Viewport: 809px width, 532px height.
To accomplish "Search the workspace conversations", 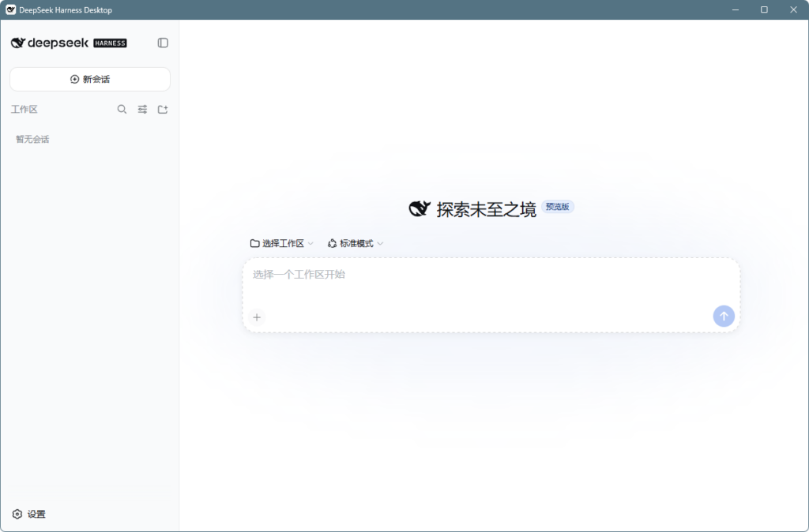I will [122, 109].
